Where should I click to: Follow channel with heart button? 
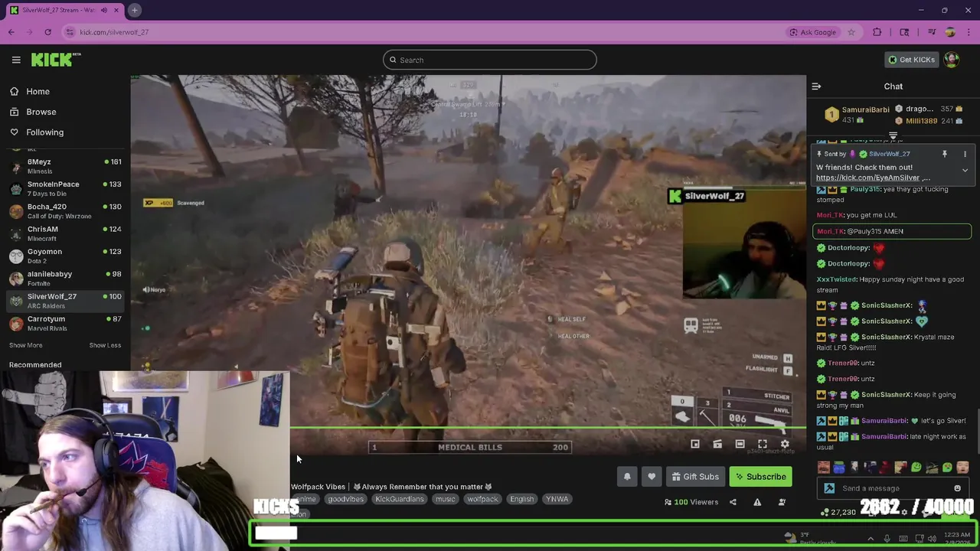(652, 477)
